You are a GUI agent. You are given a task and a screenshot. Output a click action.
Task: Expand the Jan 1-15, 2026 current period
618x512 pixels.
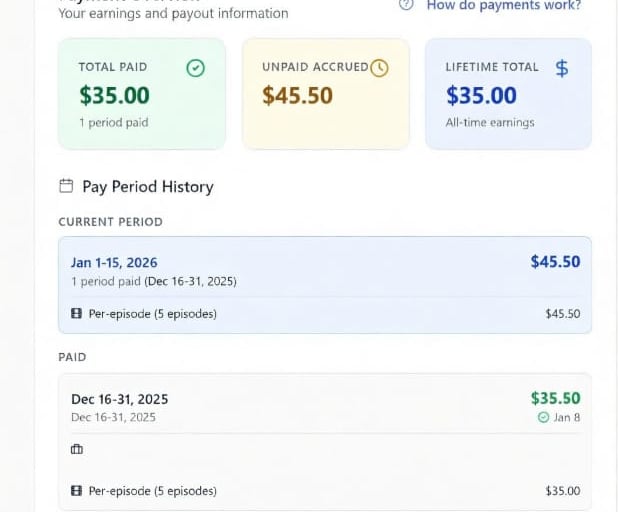[x=114, y=262]
